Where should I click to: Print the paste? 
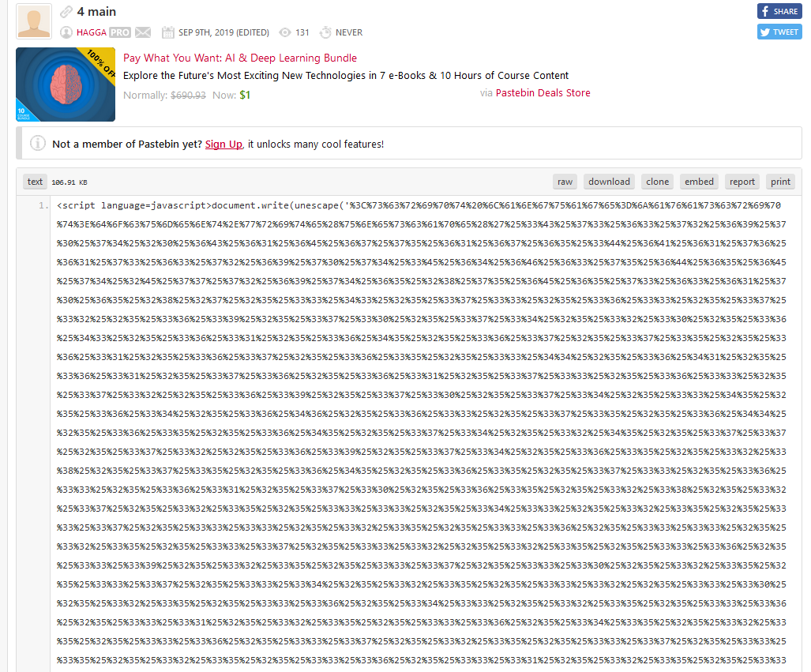pos(780,182)
